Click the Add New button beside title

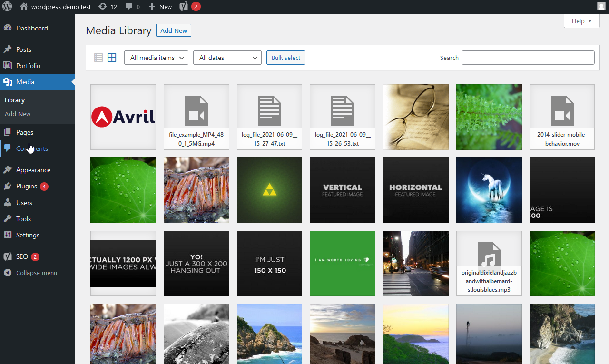pos(174,30)
